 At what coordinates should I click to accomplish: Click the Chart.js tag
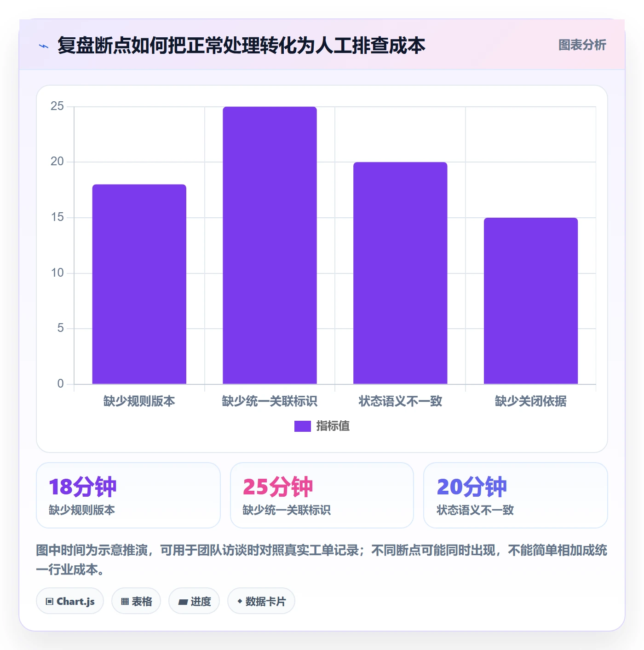click(70, 601)
